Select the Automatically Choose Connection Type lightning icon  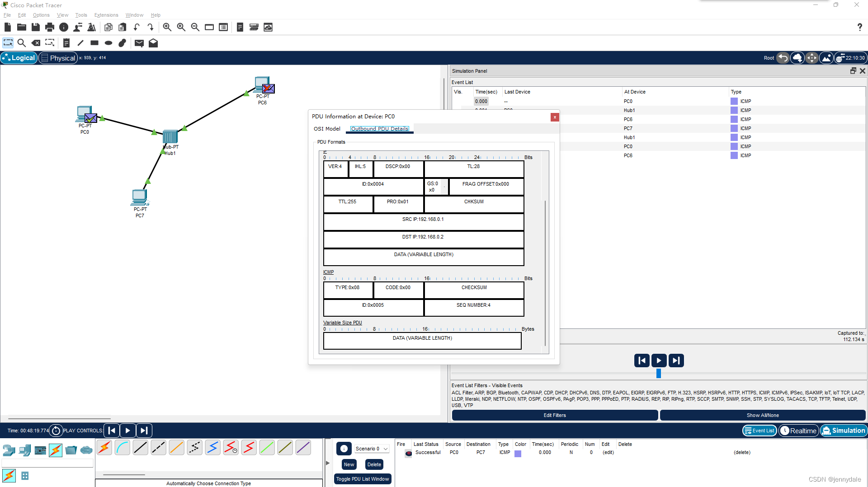[x=104, y=447]
